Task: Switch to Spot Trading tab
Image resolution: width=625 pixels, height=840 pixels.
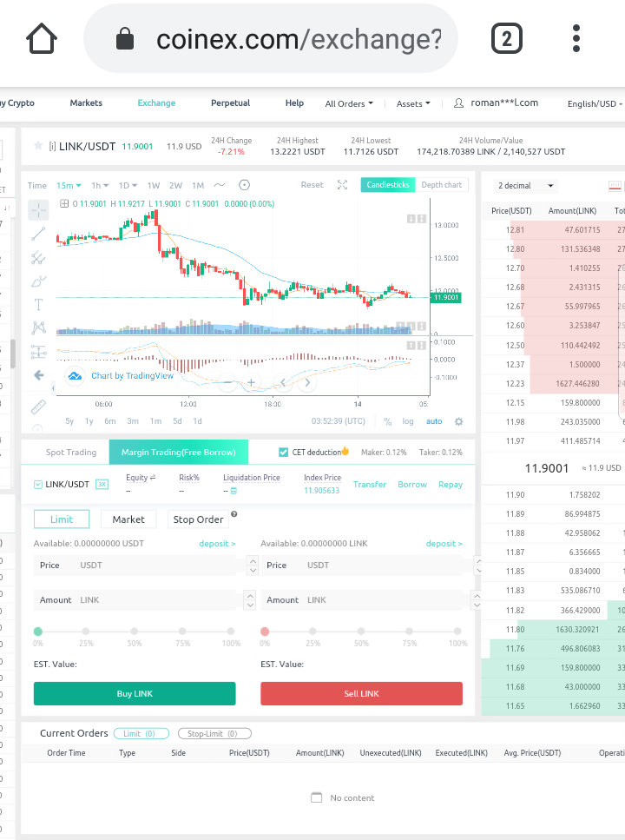Action: point(70,453)
